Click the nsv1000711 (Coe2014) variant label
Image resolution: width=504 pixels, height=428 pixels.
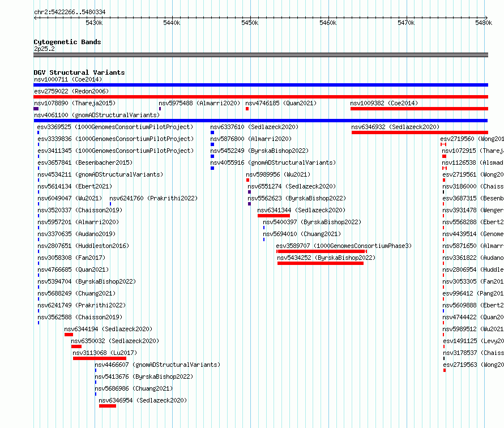(68, 79)
